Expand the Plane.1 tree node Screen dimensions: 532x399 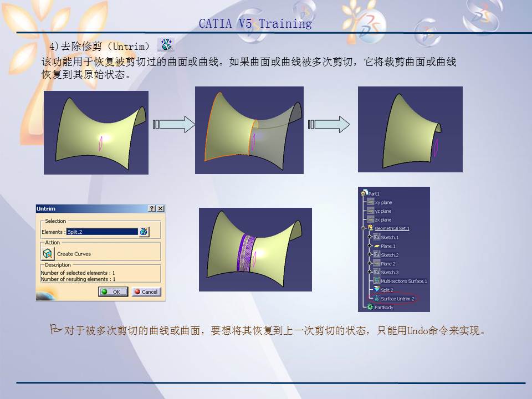click(x=370, y=246)
